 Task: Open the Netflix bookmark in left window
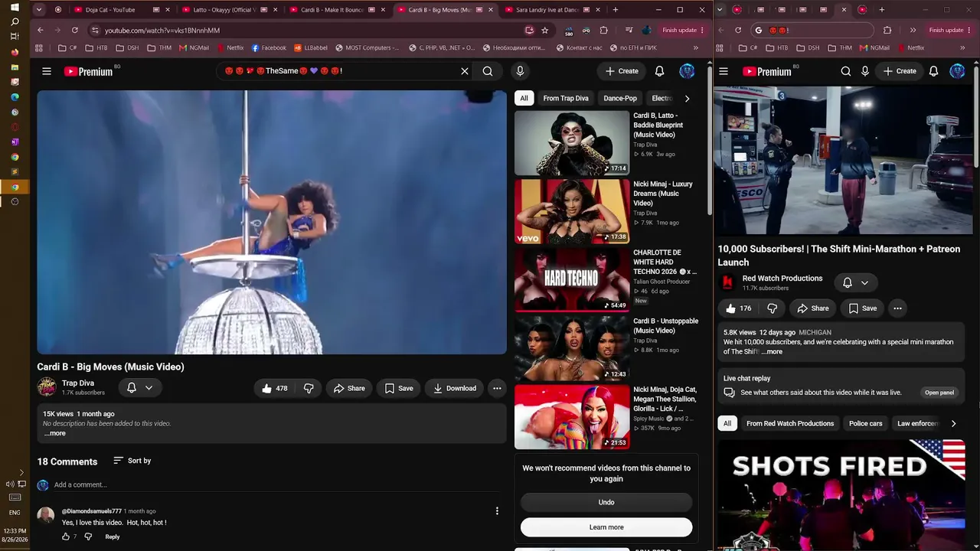pos(230,47)
